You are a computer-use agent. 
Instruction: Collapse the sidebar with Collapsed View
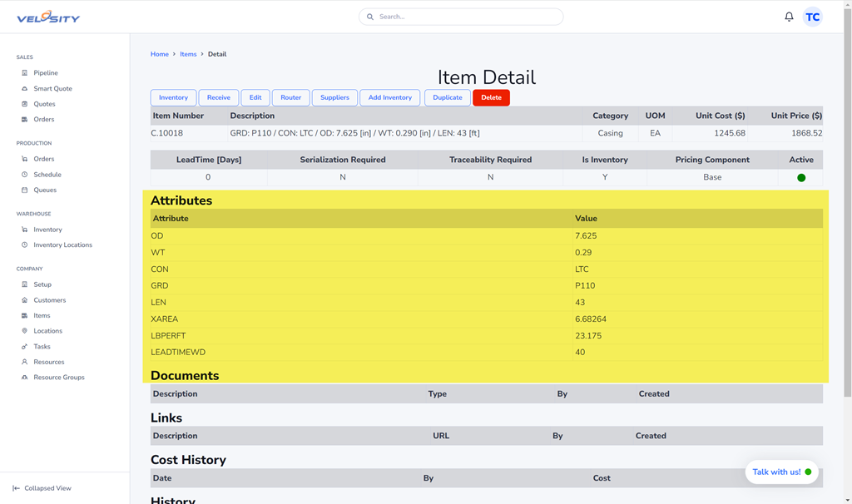47,488
